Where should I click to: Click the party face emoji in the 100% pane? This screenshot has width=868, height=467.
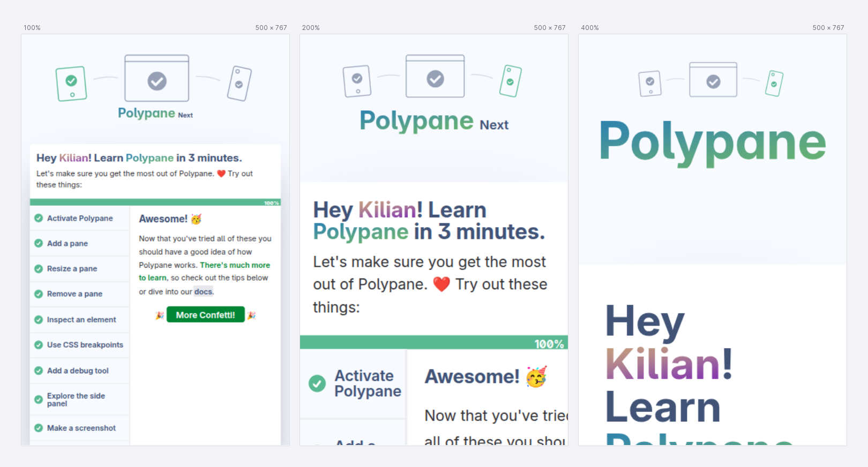(196, 219)
